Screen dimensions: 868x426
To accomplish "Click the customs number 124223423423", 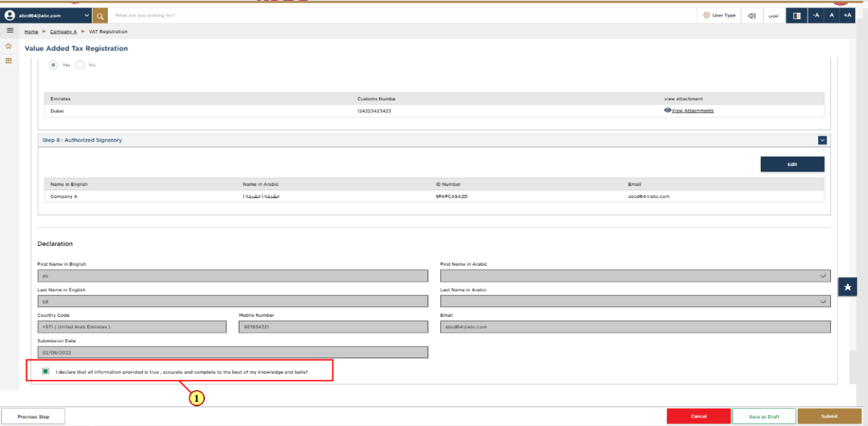I will click(374, 111).
